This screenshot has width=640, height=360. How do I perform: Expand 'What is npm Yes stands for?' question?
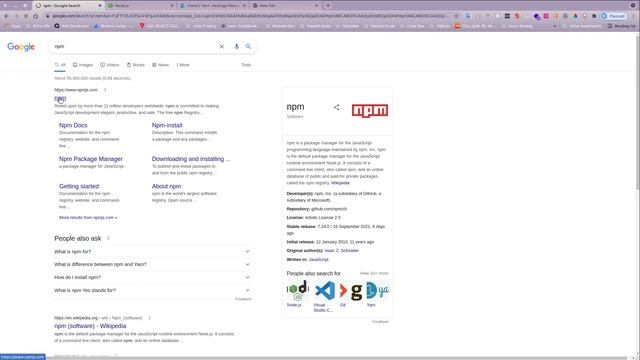[152, 290]
